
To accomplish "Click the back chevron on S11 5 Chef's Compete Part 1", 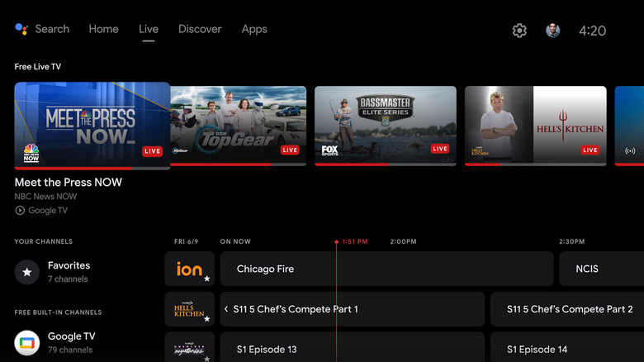I will click(x=227, y=309).
